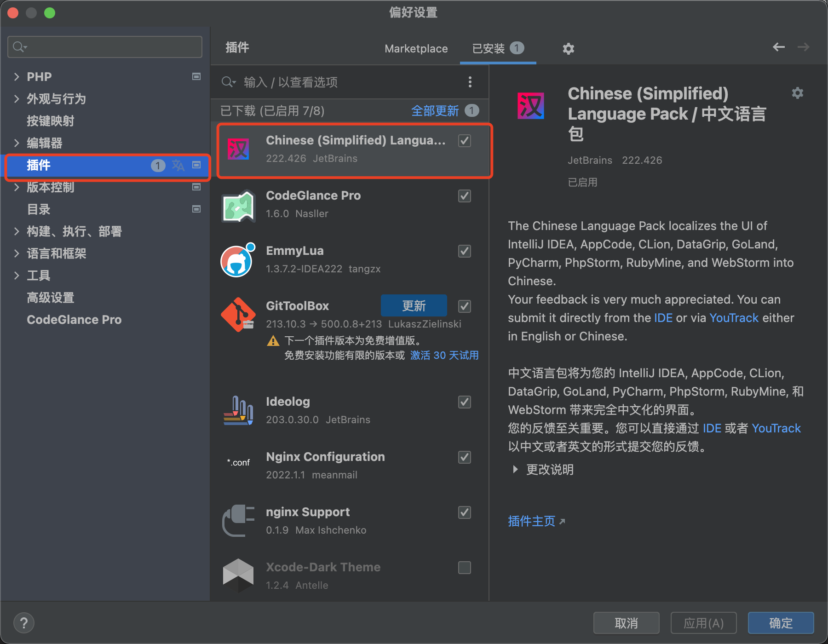Screen dimensions: 828x644
Task: Expand the 更改说明 disclosure triangle
Action: tap(515, 469)
